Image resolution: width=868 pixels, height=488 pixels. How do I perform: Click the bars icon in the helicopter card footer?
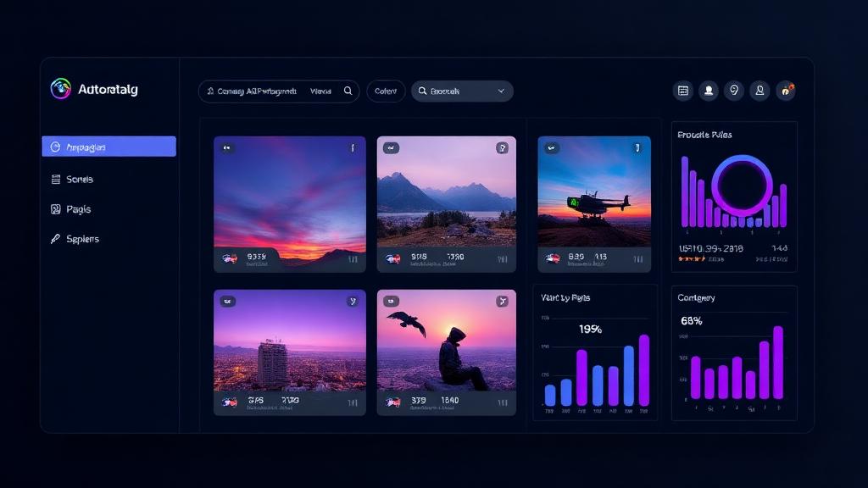click(x=637, y=259)
